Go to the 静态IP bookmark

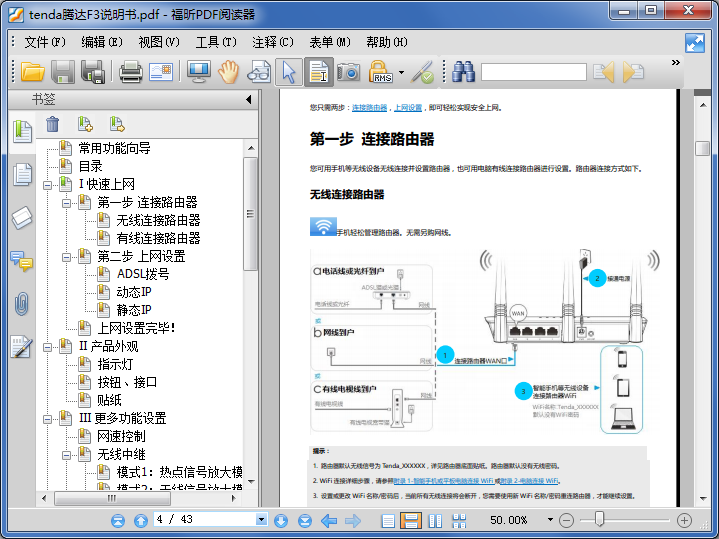tap(133, 310)
